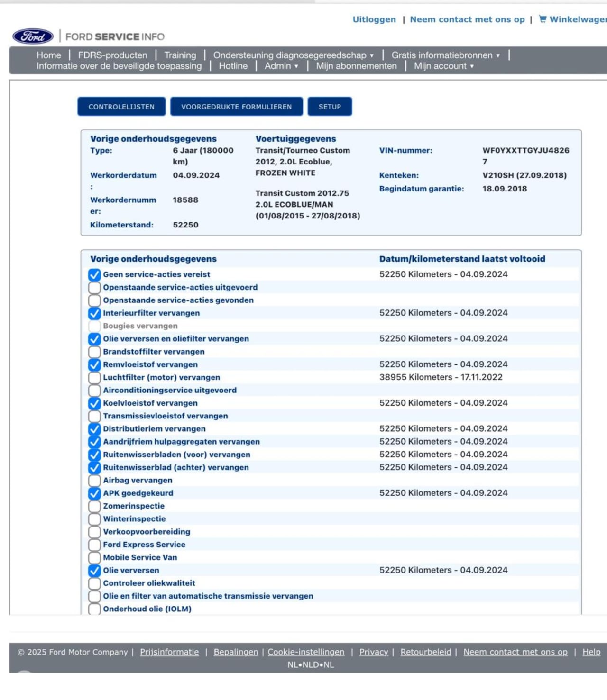
Task: Enable the Transmissievloeistof vervangen checkbox
Action: tap(94, 416)
